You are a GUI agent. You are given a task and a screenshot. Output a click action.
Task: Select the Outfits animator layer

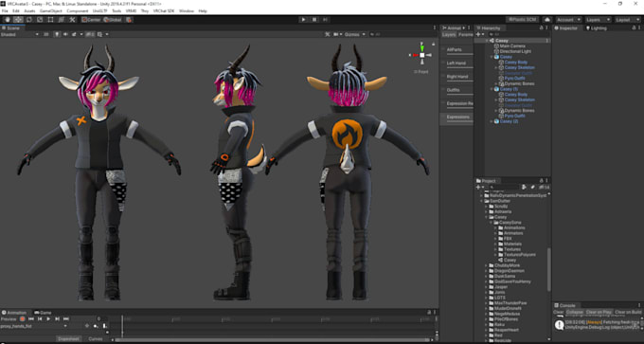click(456, 90)
